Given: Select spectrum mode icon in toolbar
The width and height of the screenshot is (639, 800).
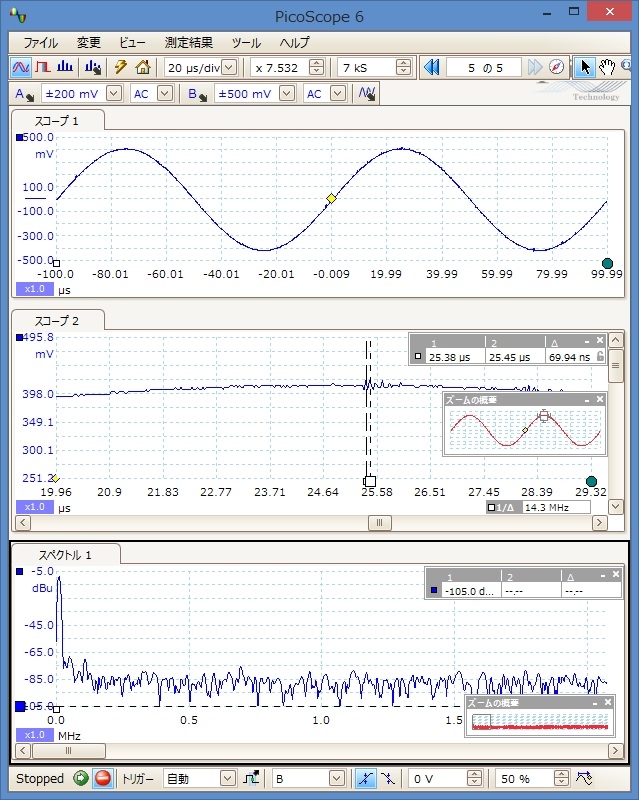Looking at the screenshot, I should coord(65,67).
